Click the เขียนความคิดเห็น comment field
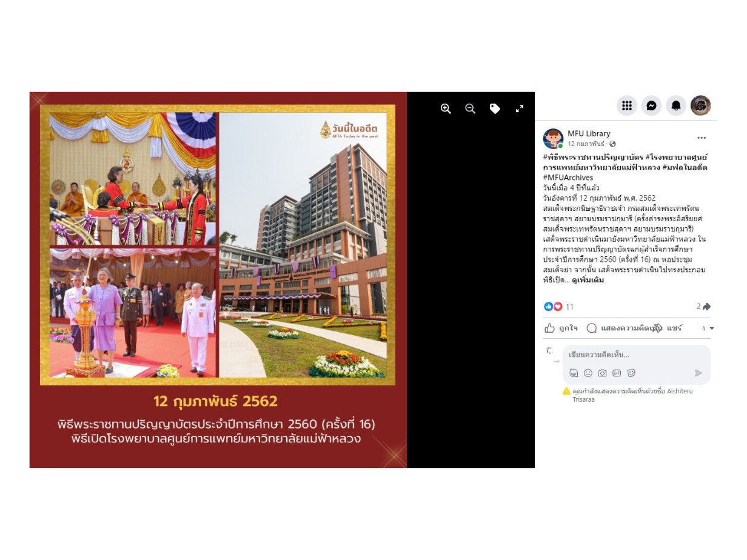Screen dimensions: 747x560 [x=637, y=355]
